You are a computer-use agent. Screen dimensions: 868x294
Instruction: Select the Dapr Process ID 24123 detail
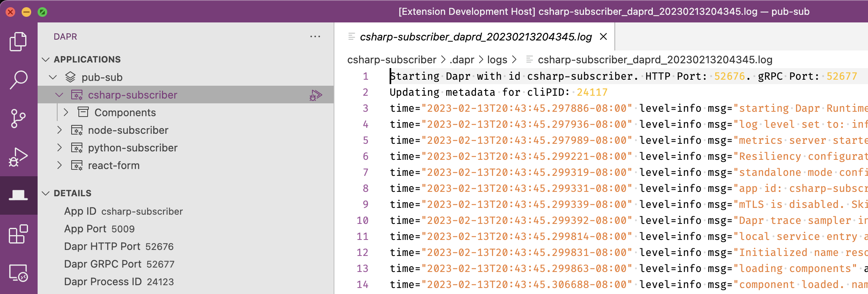click(x=119, y=282)
